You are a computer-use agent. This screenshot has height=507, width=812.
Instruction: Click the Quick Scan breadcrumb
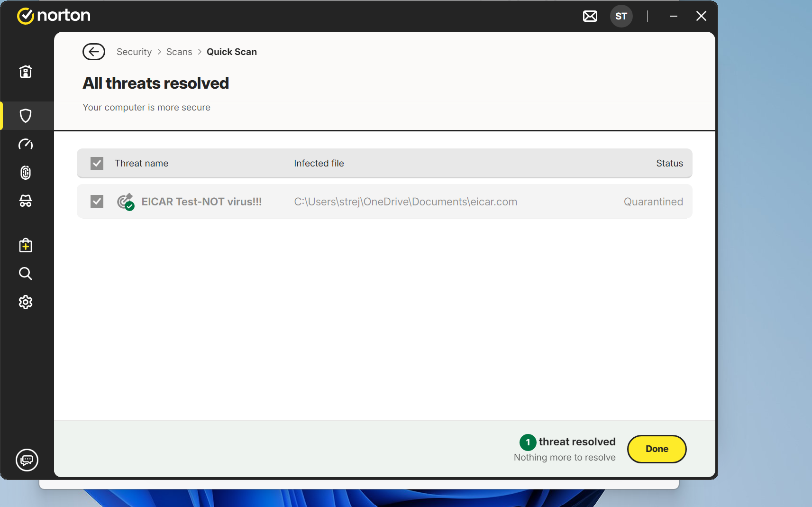point(232,52)
